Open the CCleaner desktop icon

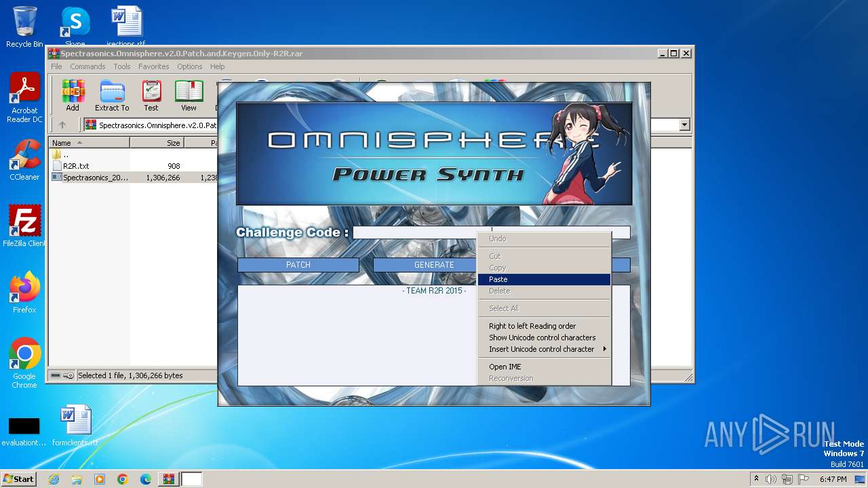(x=24, y=160)
